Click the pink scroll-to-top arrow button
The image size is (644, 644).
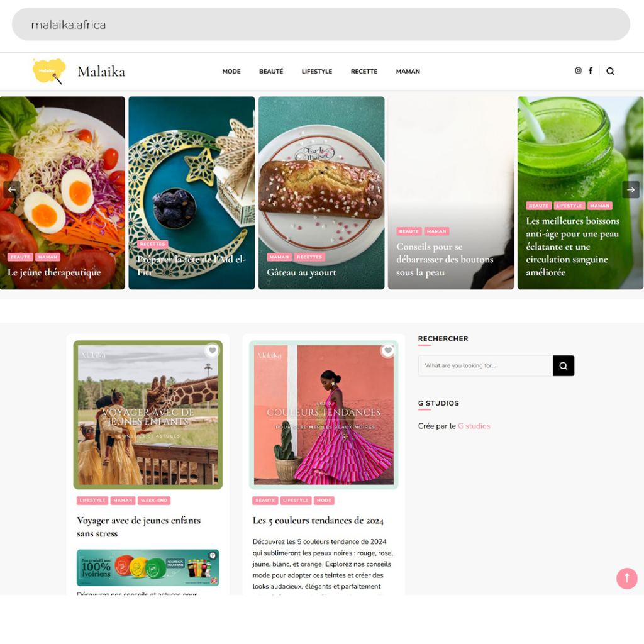pyautogui.click(x=627, y=579)
